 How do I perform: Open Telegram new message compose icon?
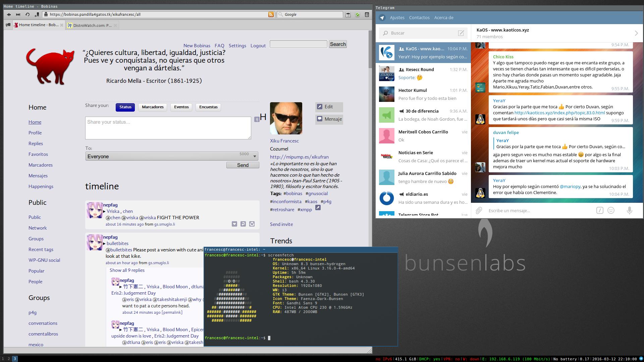[x=461, y=33]
